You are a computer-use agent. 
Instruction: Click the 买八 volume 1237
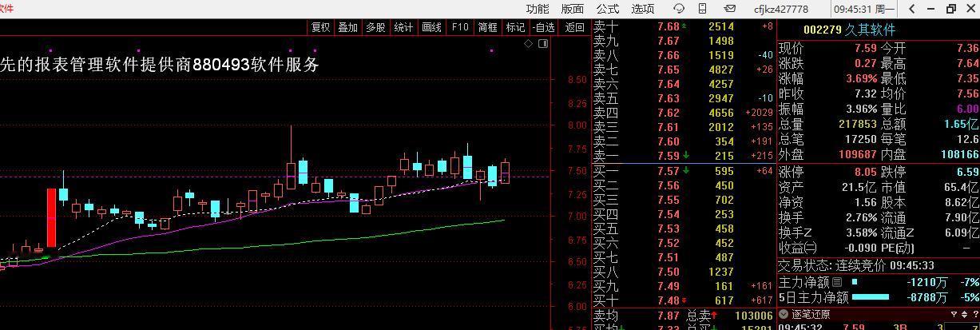pos(720,272)
